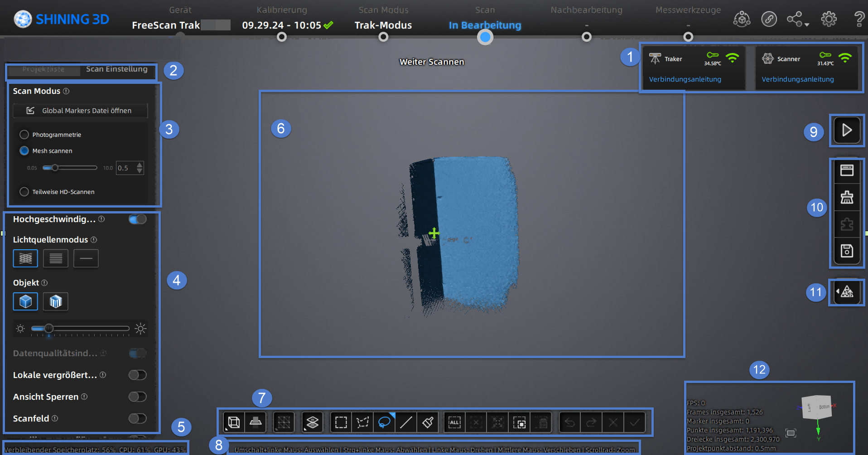Select the lasso selection tool
Screen dimensions: 868x455
click(x=384, y=422)
